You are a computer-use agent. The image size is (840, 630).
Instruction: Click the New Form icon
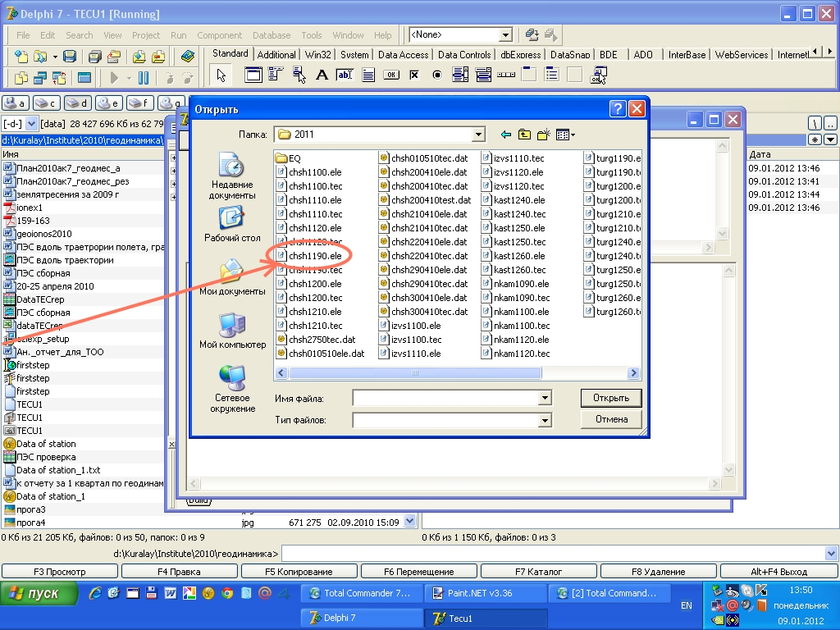84,78
